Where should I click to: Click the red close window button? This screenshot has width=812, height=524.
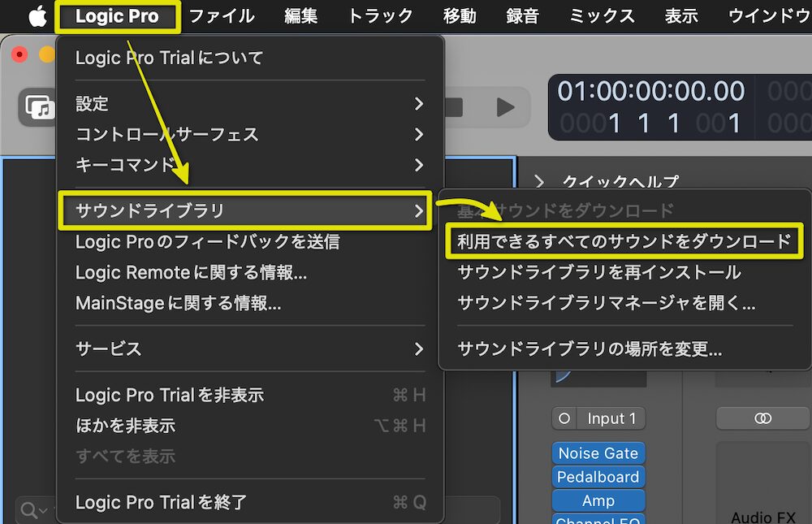[19, 54]
